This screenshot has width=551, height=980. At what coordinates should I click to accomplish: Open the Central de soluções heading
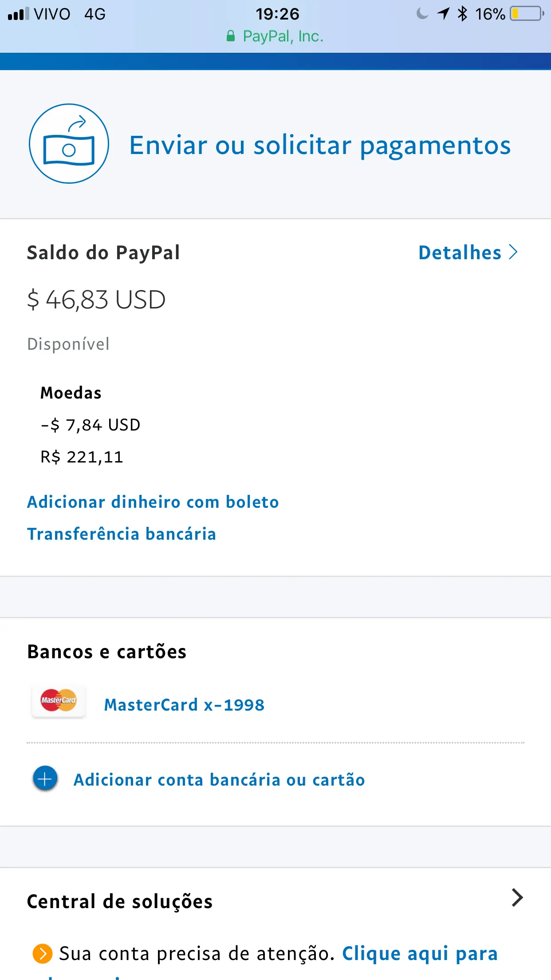pos(120,902)
